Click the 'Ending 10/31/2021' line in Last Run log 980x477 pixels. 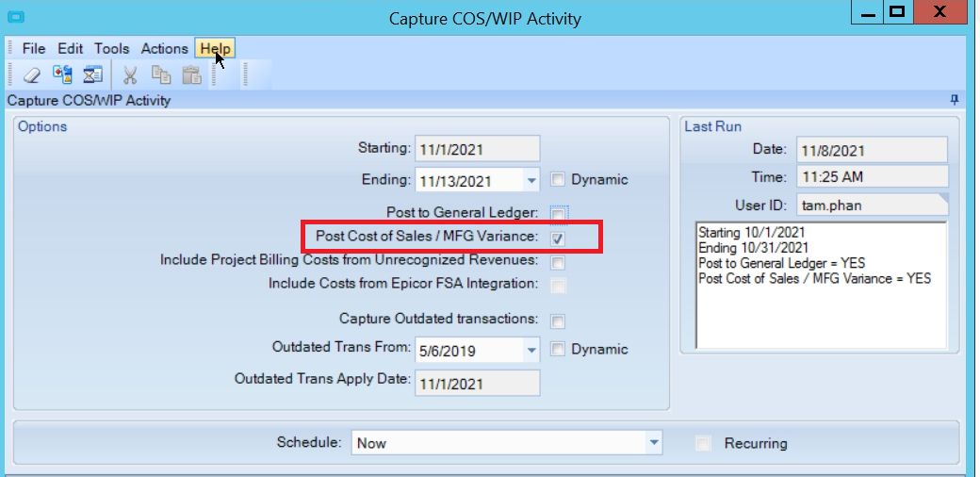(x=753, y=248)
